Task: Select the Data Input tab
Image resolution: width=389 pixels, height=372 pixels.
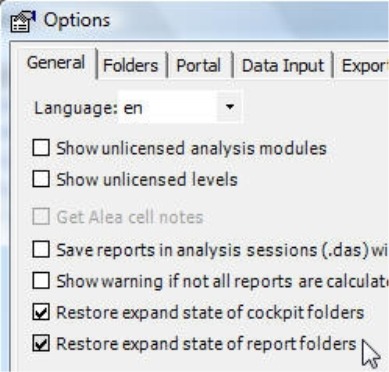Action: pos(283,65)
